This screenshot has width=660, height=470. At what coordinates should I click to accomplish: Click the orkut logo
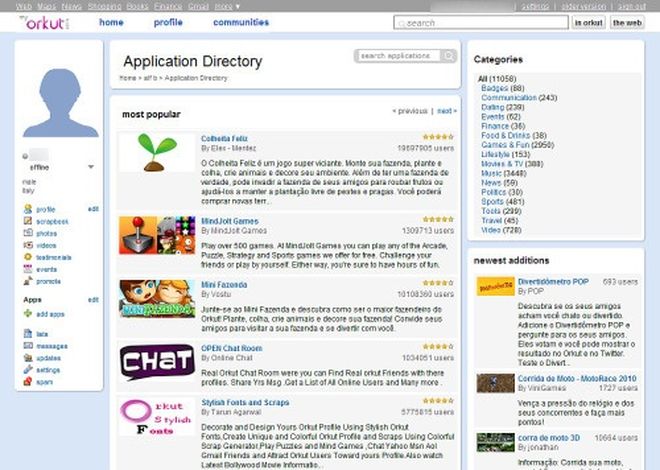(45, 23)
